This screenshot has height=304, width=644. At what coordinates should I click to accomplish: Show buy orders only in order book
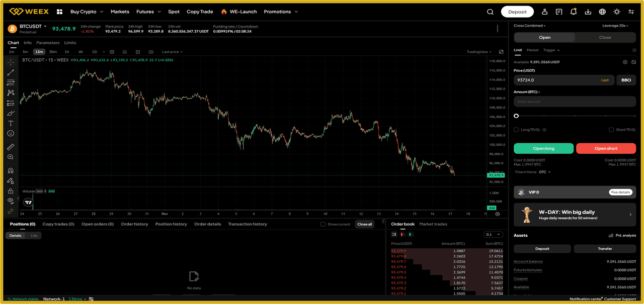pos(410,234)
